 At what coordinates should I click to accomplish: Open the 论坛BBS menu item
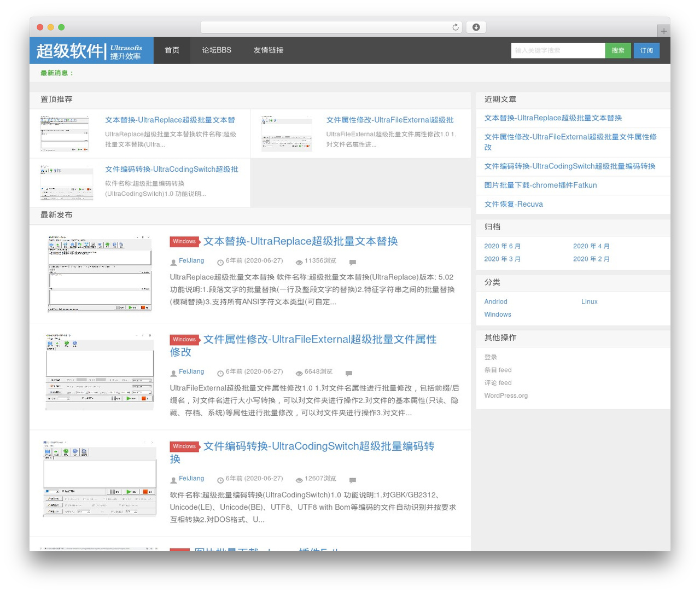[x=217, y=50]
